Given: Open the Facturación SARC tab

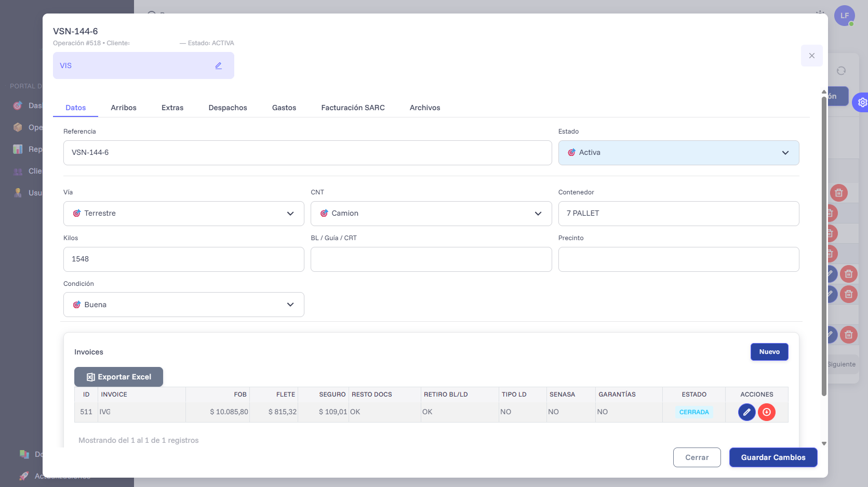Looking at the screenshot, I should [353, 108].
